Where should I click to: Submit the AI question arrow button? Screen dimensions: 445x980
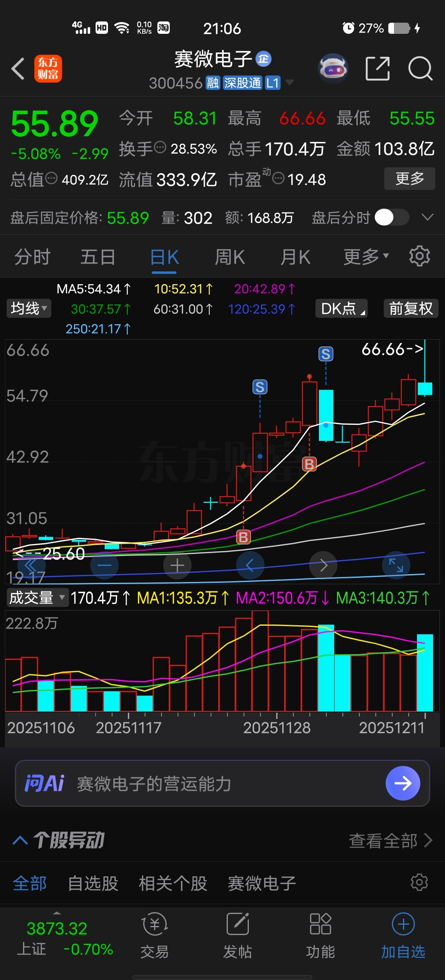pyautogui.click(x=403, y=783)
